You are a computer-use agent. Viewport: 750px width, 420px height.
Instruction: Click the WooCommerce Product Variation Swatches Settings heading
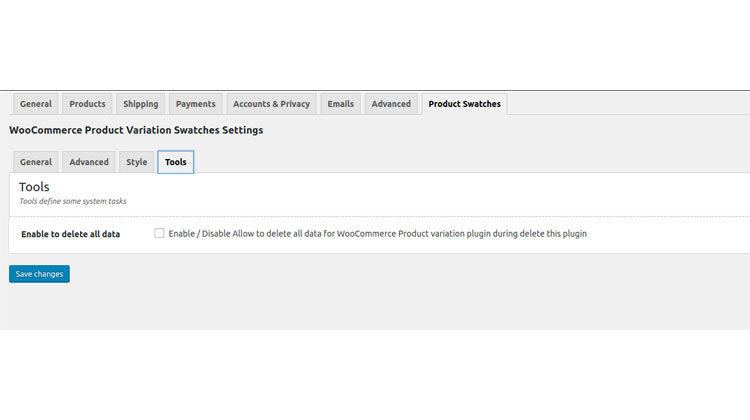(136, 130)
